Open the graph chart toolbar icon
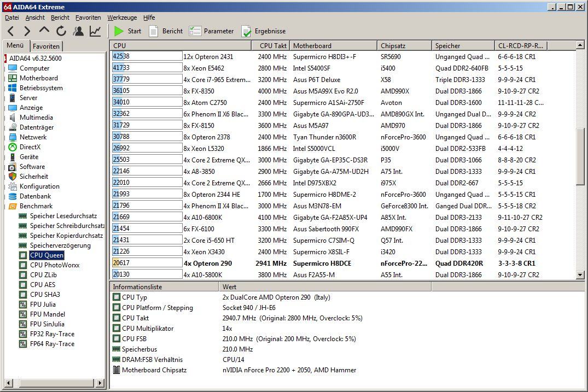 (95, 31)
